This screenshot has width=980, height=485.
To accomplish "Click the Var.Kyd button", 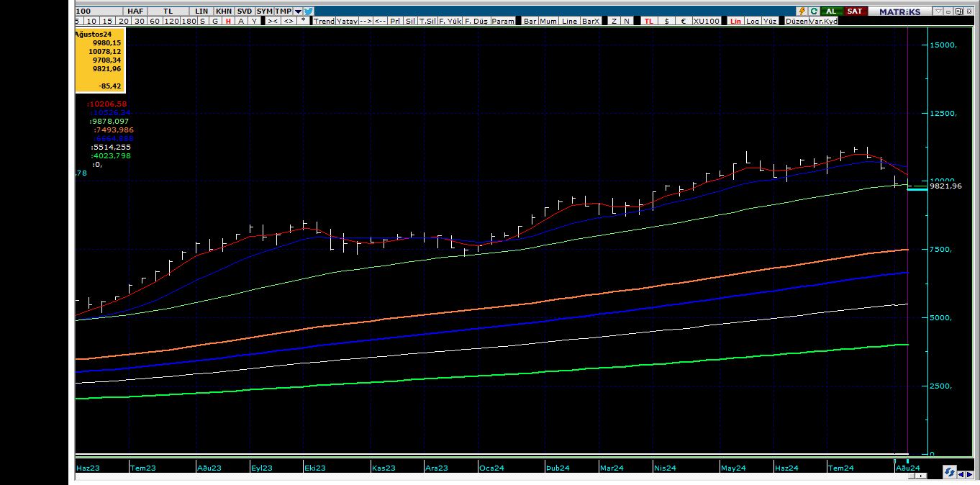I will tap(823, 22).
